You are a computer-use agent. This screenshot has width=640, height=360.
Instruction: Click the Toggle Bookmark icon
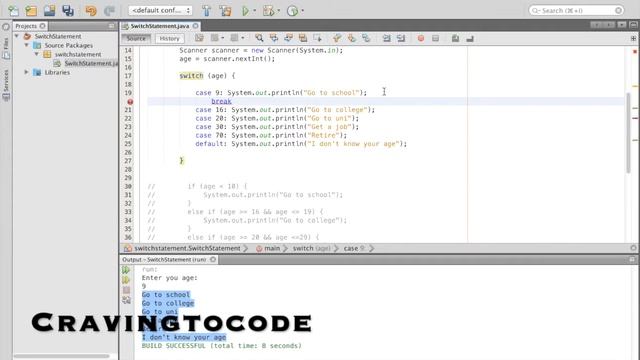pyautogui.click(x=366, y=38)
